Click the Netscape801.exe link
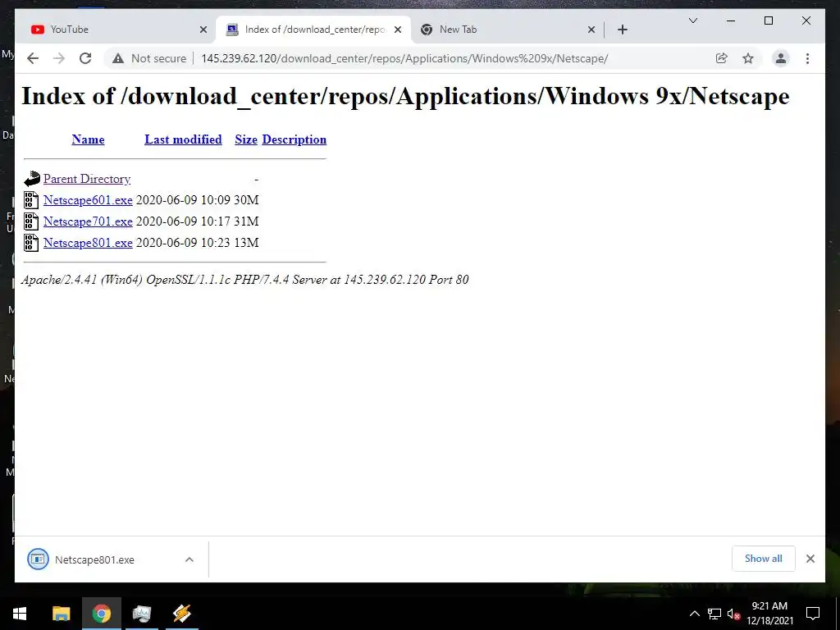This screenshot has width=840, height=630. click(88, 243)
